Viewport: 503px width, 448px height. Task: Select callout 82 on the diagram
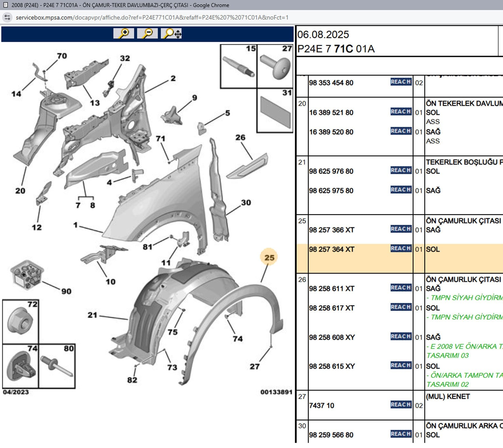[x=132, y=380]
